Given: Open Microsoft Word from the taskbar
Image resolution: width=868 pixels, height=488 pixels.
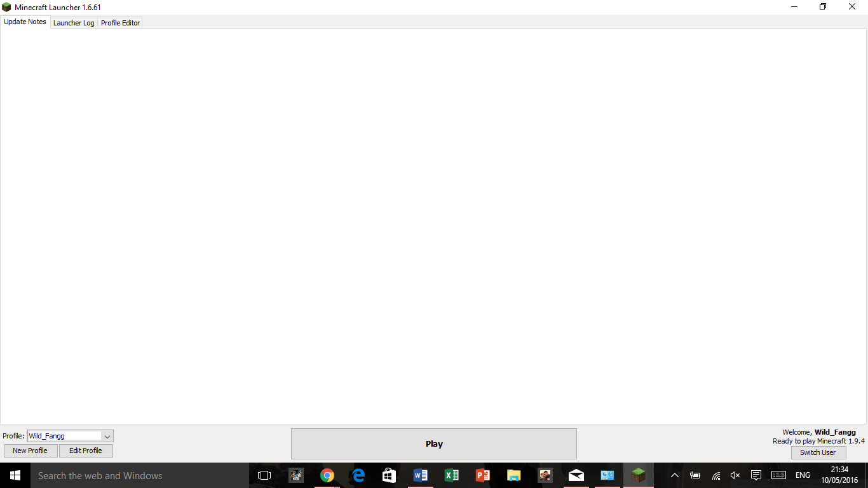Looking at the screenshot, I should click(x=421, y=475).
